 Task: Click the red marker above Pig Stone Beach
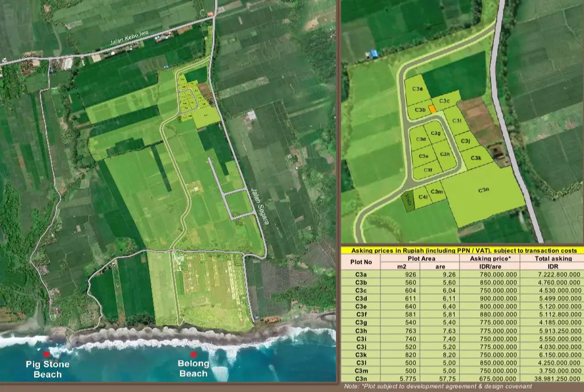coord(46,354)
